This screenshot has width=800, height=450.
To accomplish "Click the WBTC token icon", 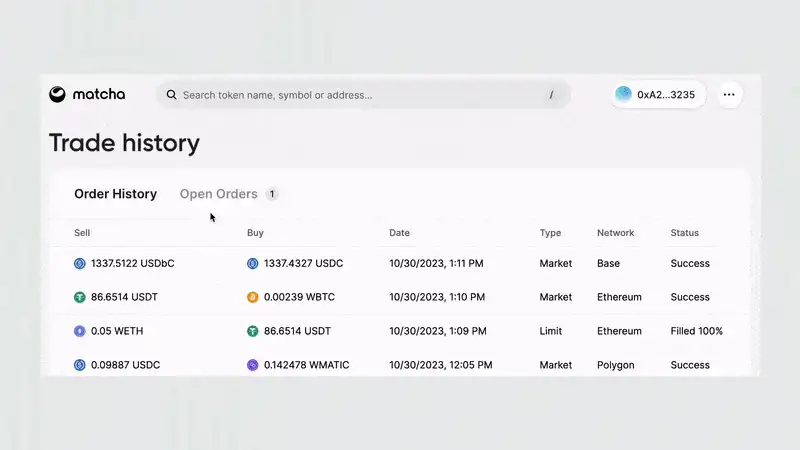I will click(x=253, y=297).
